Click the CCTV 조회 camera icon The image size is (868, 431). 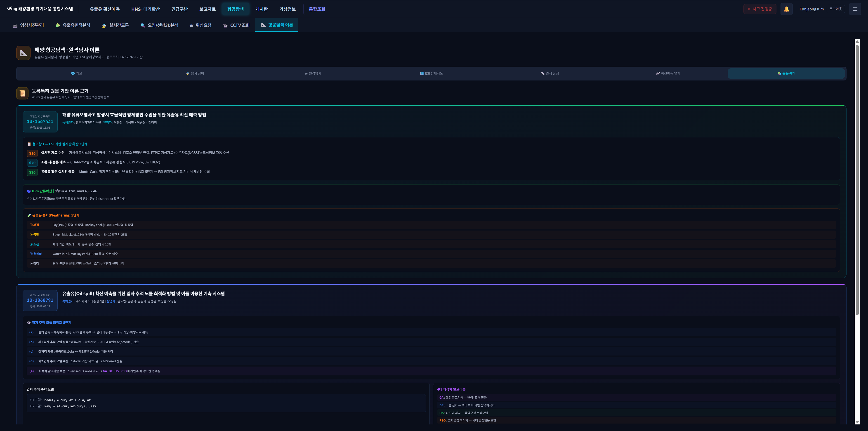tap(225, 26)
